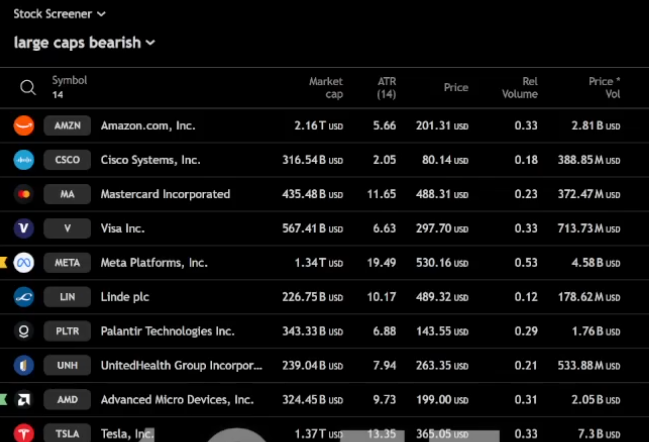
Task: Click Cisco market cap 316.54 B USD
Action: coord(312,160)
